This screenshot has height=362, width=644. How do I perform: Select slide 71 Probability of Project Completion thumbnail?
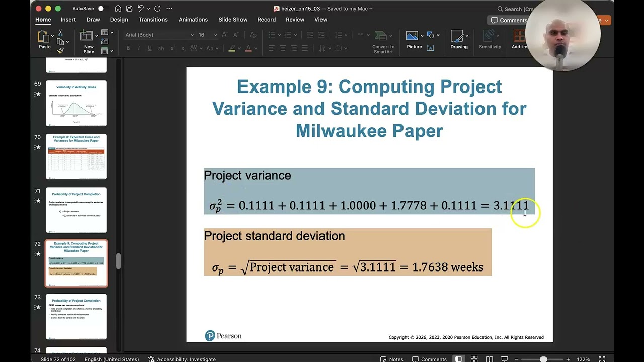pyautogui.click(x=76, y=210)
